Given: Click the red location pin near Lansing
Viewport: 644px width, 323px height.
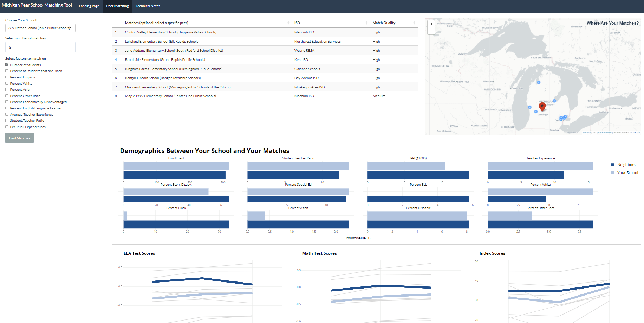Looking at the screenshot, I should point(542,106).
